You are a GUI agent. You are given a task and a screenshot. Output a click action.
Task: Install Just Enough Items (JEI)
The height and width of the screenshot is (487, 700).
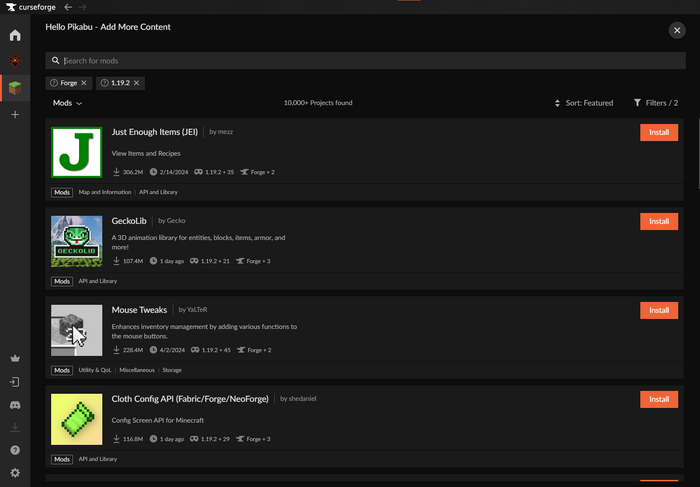tap(658, 132)
